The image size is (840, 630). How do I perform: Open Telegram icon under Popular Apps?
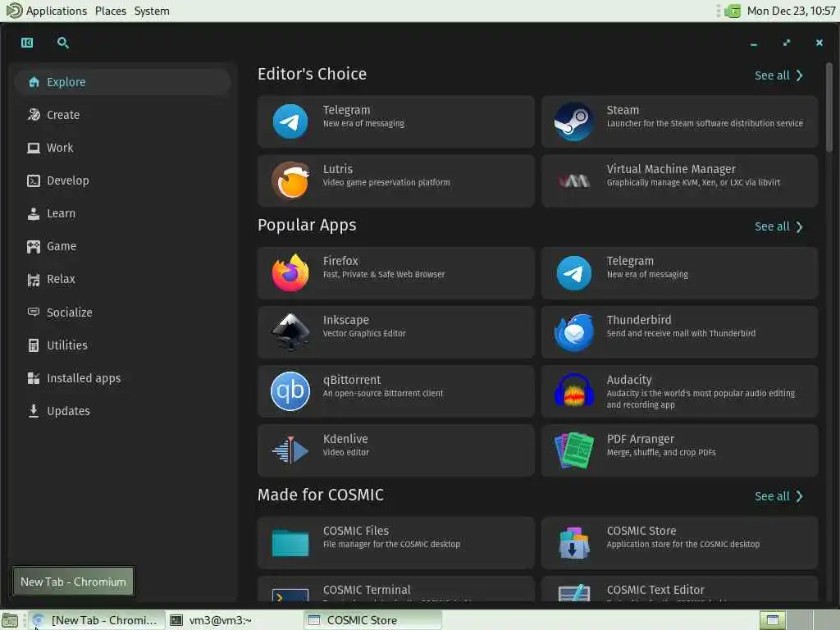point(573,272)
